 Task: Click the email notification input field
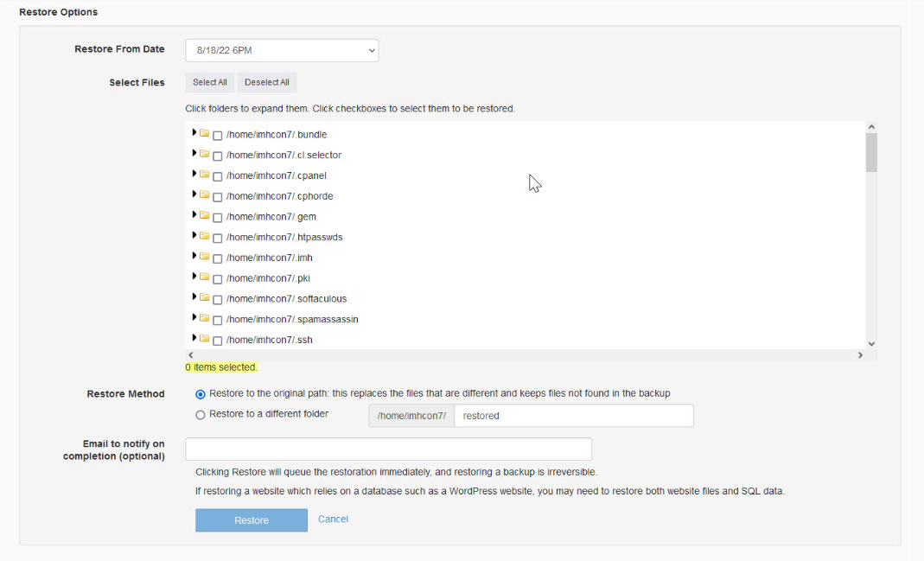coord(388,449)
